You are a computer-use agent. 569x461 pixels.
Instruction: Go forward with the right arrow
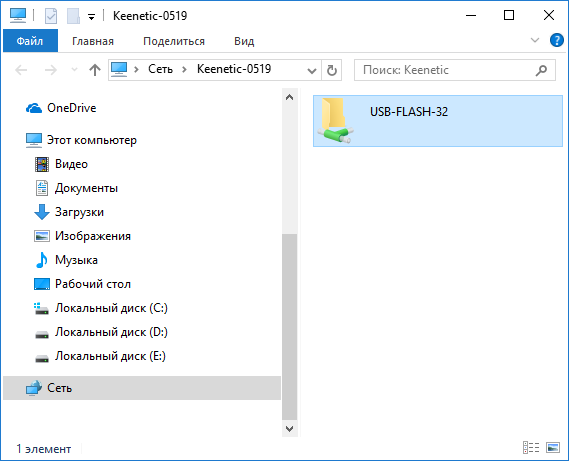51,70
